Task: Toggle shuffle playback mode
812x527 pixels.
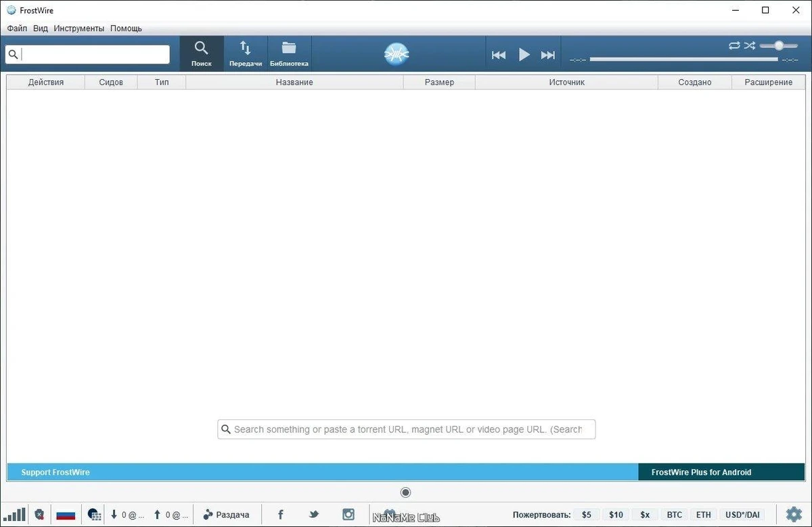Action: [750, 45]
